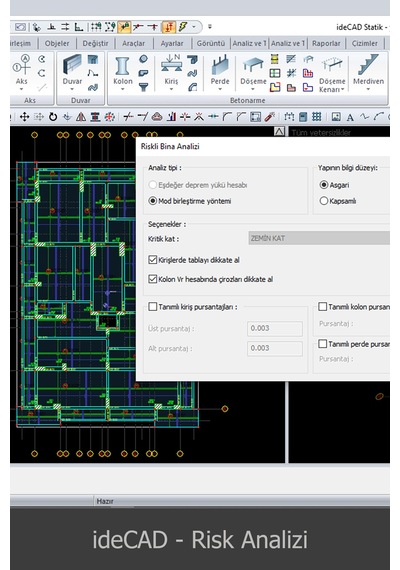Screen dimensions: 400x570
Task: Select the paintbrush match properties tool
Action: tap(269, 117)
